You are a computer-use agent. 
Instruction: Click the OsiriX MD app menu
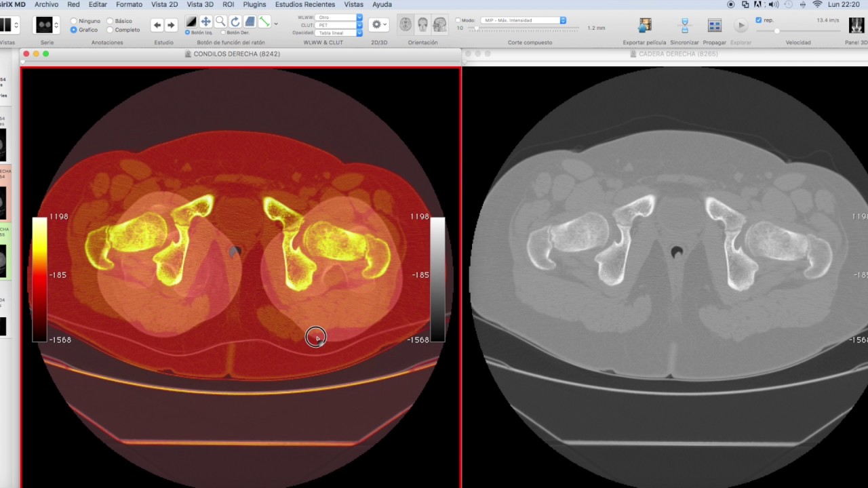pyautogui.click(x=13, y=5)
